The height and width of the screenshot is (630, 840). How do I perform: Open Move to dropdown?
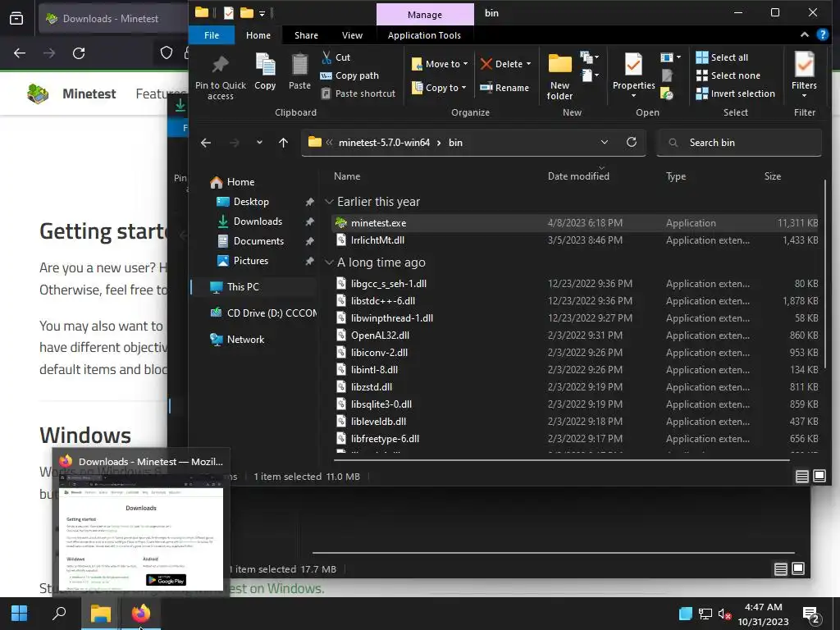pos(440,64)
